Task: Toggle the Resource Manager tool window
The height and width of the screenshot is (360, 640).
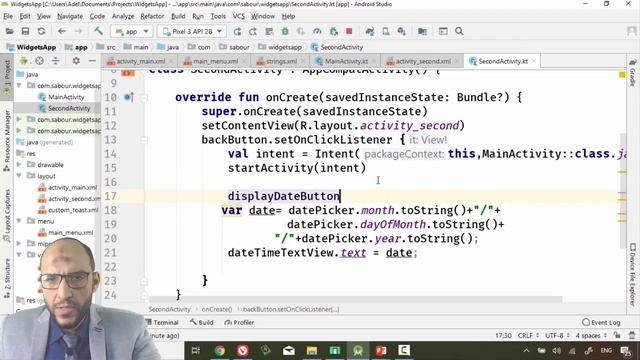Action: (7, 141)
